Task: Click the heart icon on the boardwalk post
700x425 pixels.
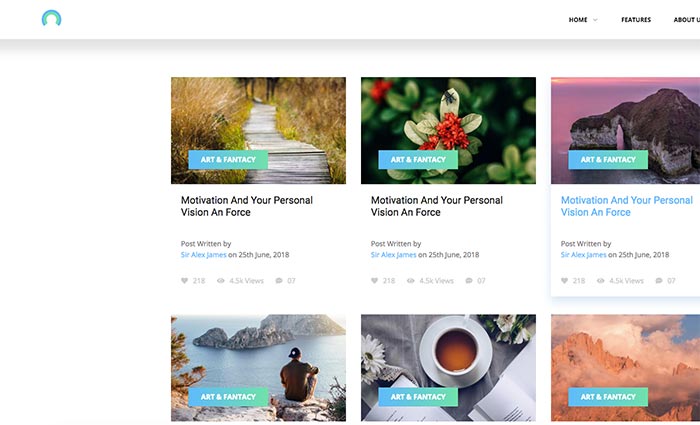Action: (184, 280)
